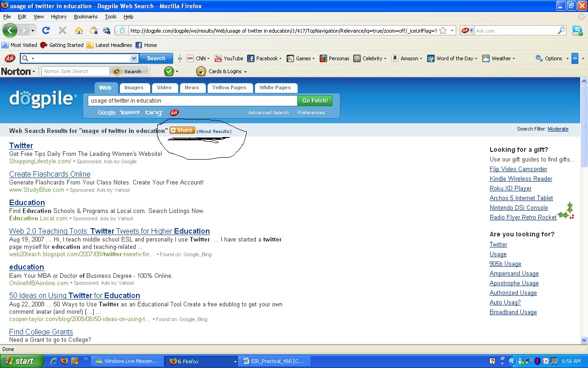Image resolution: width=588 pixels, height=368 pixels.
Task: Switch to Windows Live Messenger in the taskbar
Action: click(127, 361)
